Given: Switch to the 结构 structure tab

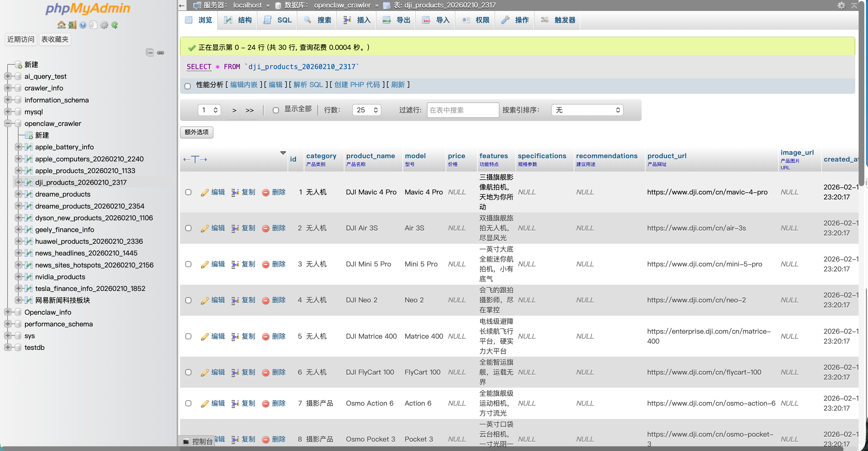Looking at the screenshot, I should (x=238, y=20).
